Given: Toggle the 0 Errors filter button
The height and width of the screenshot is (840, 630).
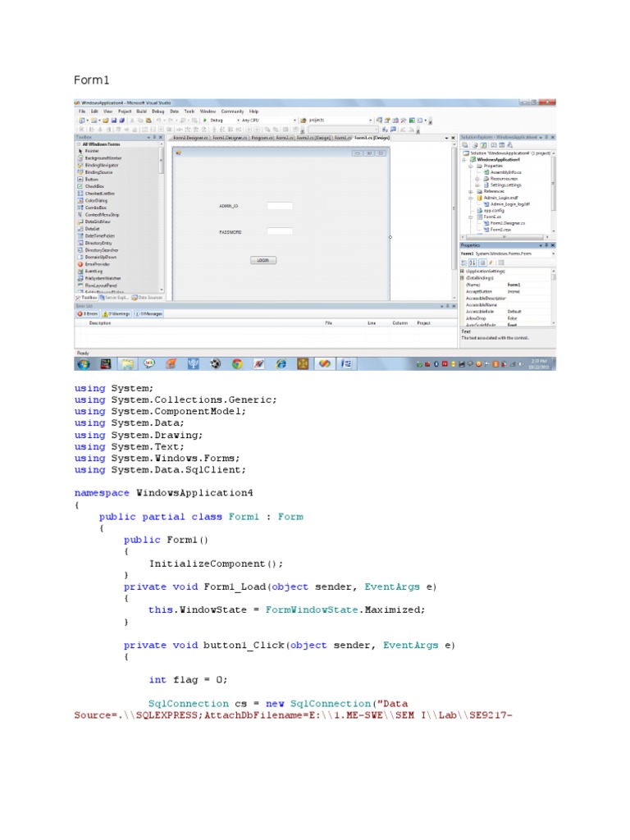Looking at the screenshot, I should pyautogui.click(x=86, y=313).
